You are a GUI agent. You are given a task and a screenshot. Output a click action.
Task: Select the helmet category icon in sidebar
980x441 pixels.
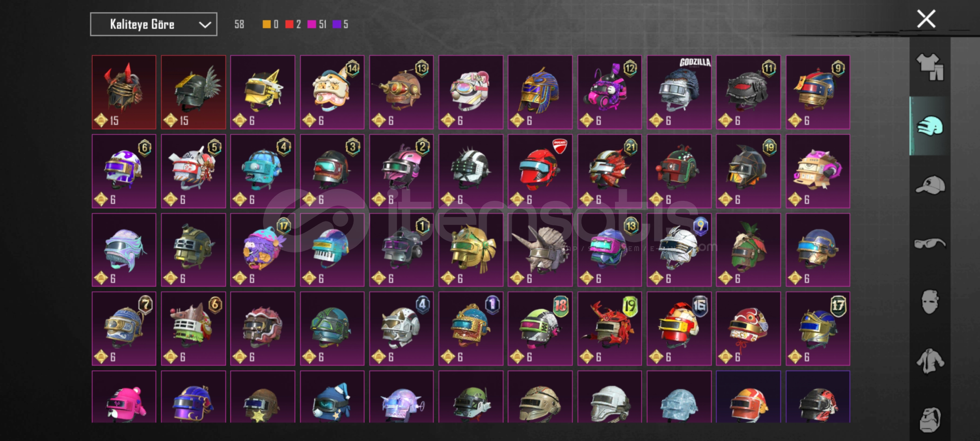pos(930,126)
